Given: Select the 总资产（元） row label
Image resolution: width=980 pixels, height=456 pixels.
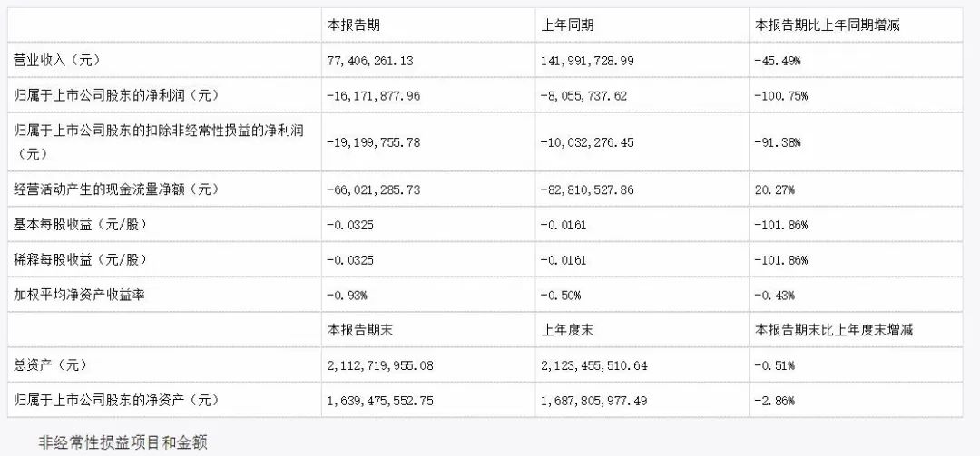Looking at the screenshot, I should coord(51,364).
